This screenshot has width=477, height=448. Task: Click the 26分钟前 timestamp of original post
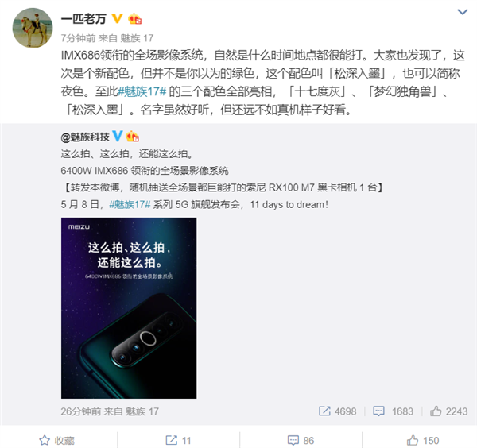pyautogui.click(x=80, y=411)
